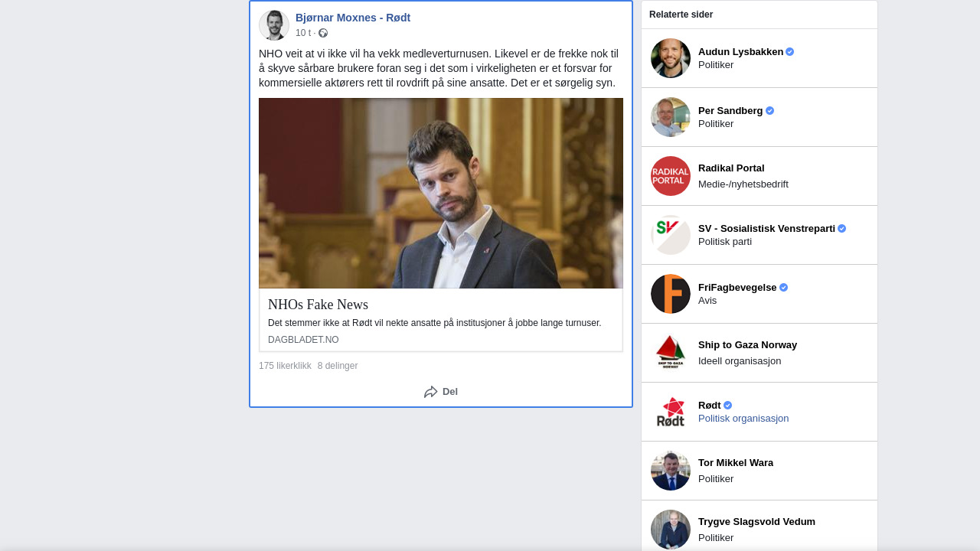Open Per Sandberg's avatar

click(671, 117)
